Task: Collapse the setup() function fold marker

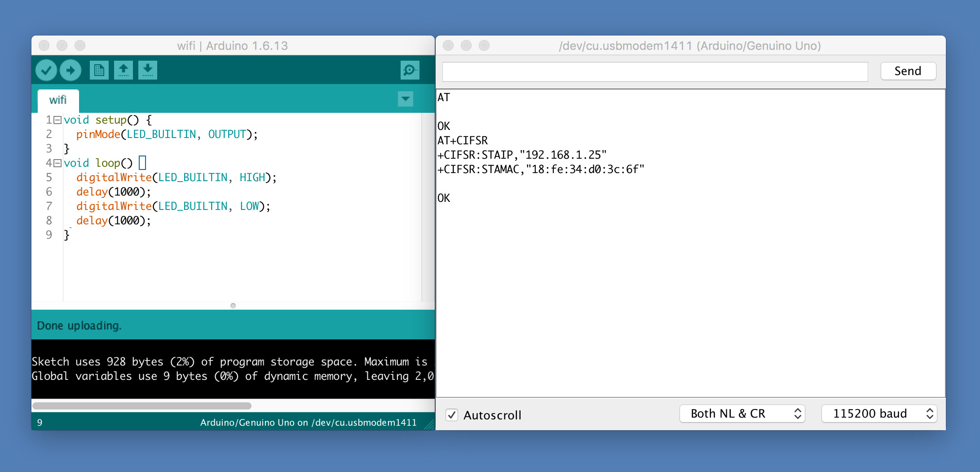Action: tap(57, 120)
